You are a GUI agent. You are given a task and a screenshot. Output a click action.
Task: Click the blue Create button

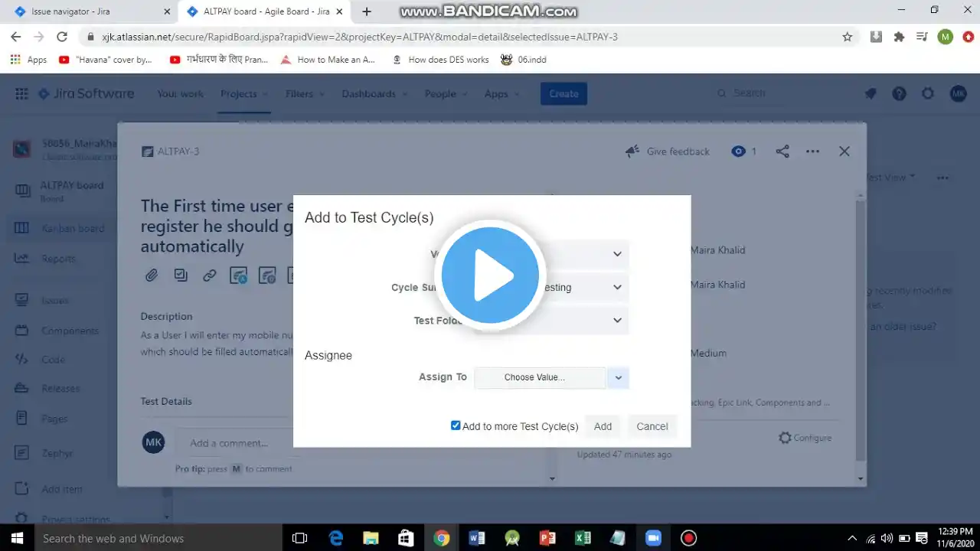point(563,94)
